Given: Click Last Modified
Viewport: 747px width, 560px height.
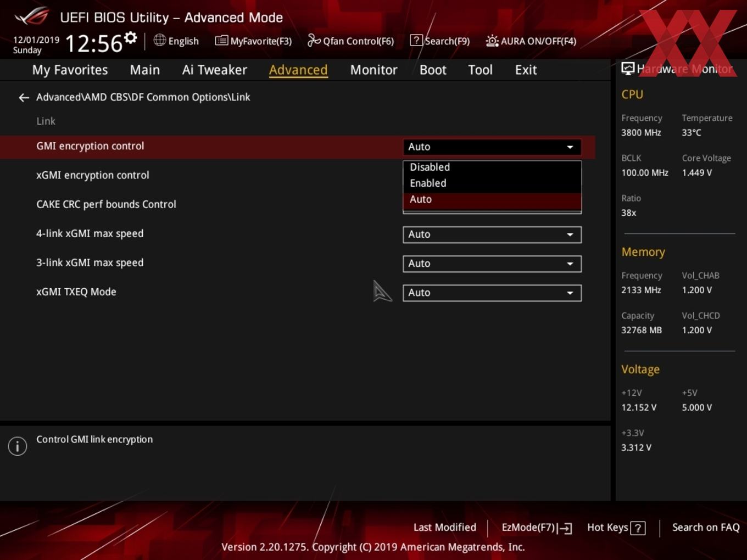Looking at the screenshot, I should click(444, 527).
